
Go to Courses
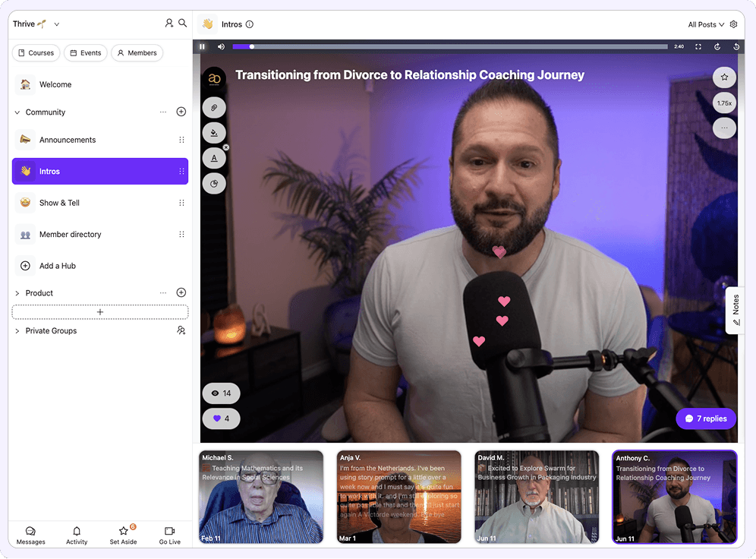pyautogui.click(x=36, y=53)
